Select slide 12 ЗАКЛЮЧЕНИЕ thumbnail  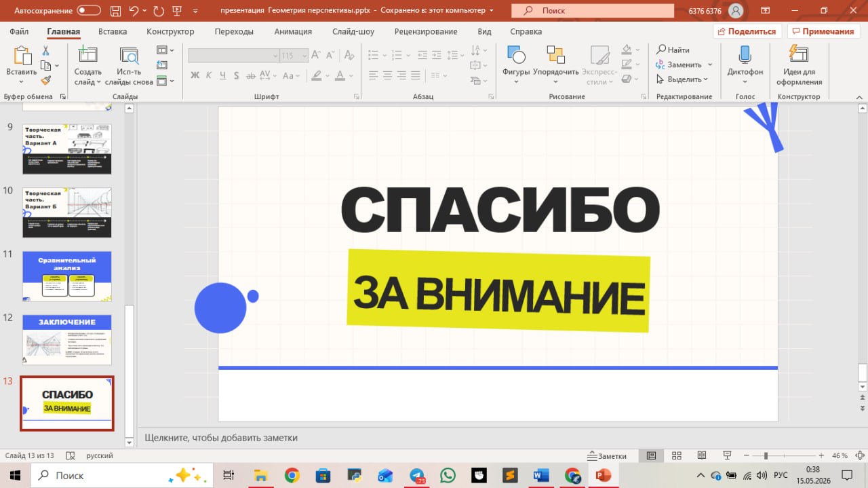(x=66, y=339)
